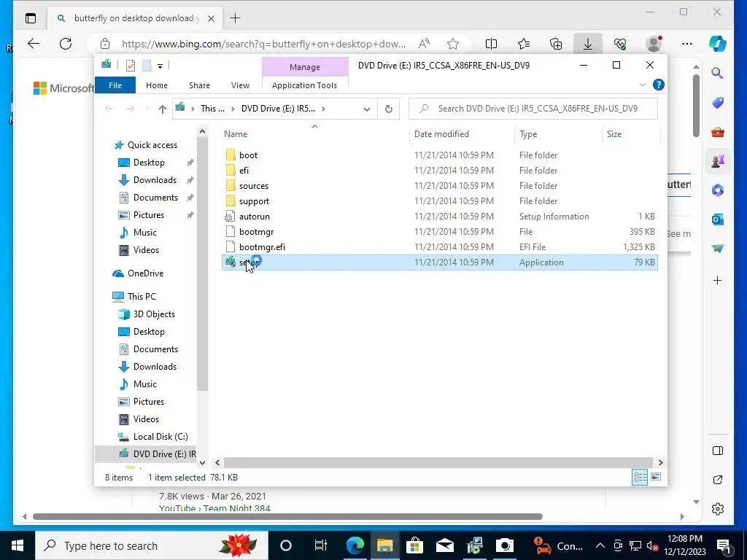Open recent locations dropdown arrow

coord(147,109)
